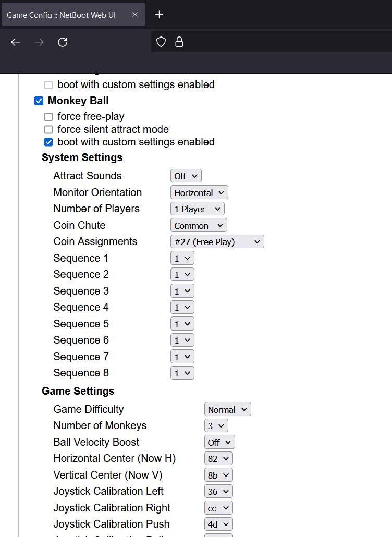Uncheck the Monkey Ball checkbox
Image resolution: width=392 pixels, height=537 pixels.
coord(39,101)
